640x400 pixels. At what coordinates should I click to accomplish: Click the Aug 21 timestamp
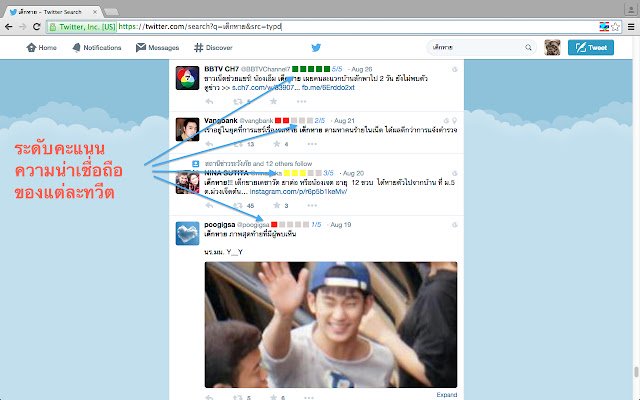[x=344, y=121]
